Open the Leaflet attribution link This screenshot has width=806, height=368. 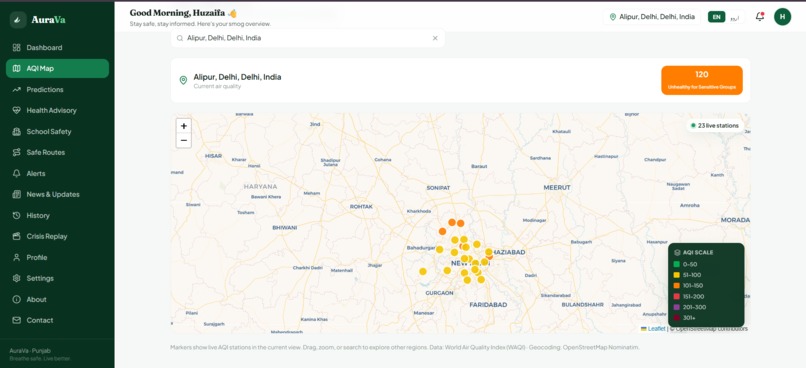click(x=656, y=328)
